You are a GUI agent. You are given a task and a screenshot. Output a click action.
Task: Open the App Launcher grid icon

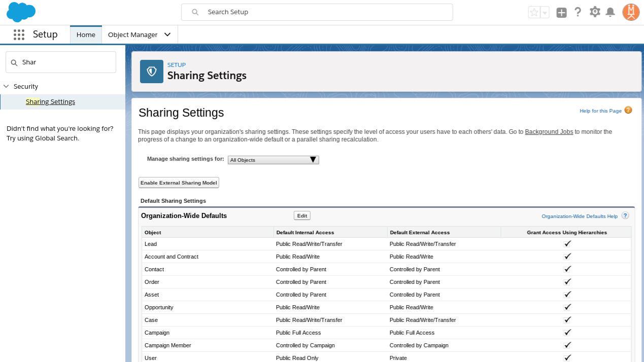tap(19, 34)
